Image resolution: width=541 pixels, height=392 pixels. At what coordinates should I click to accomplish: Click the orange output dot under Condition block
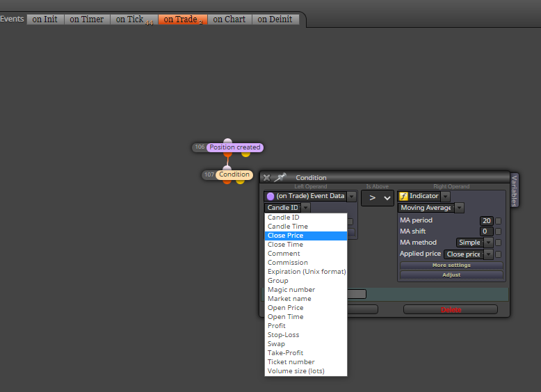click(227, 181)
